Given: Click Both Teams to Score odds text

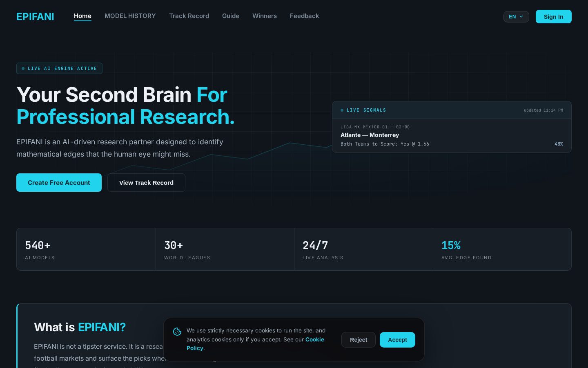Looking at the screenshot, I should click(x=385, y=144).
